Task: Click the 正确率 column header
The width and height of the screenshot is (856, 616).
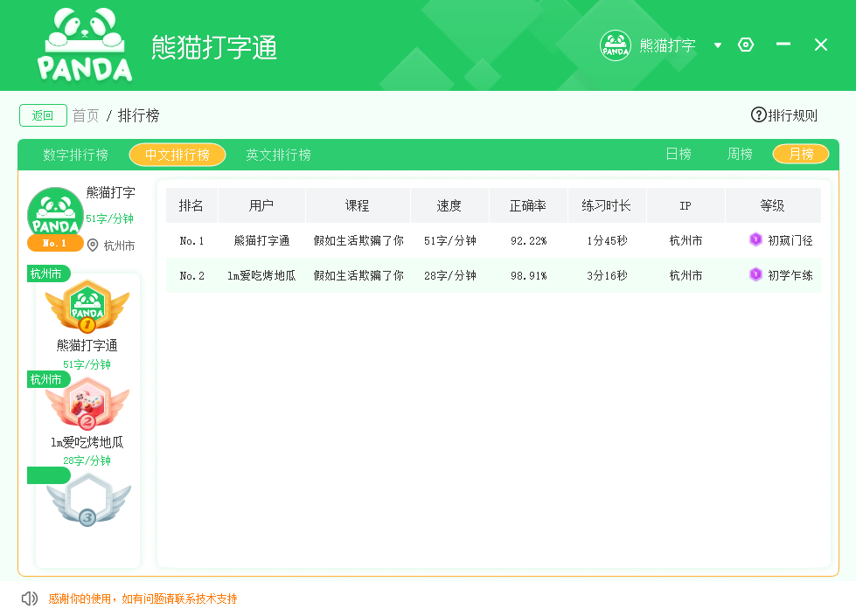Action: pos(528,205)
